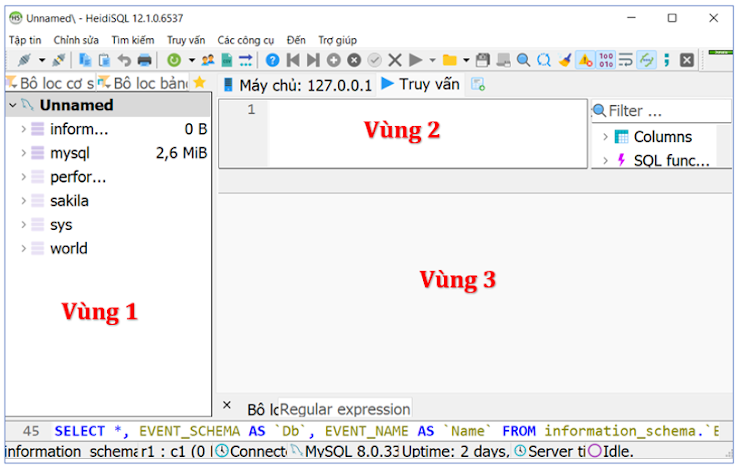Click the new query tab icon
This screenshot has width=740, height=468.
(x=478, y=84)
